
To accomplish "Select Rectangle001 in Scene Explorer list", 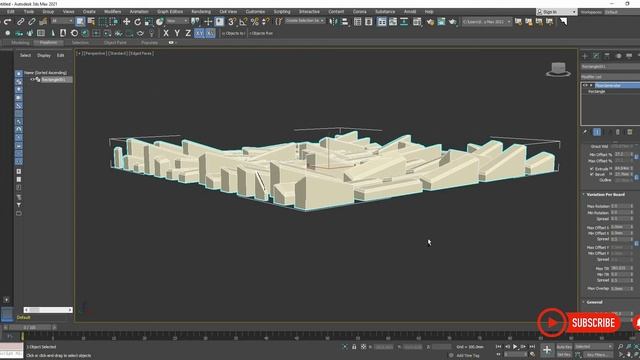I will [x=53, y=80].
